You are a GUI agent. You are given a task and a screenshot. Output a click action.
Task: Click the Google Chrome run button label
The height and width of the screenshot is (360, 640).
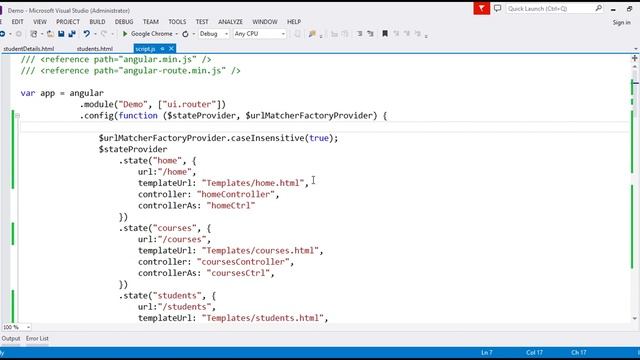click(151, 34)
